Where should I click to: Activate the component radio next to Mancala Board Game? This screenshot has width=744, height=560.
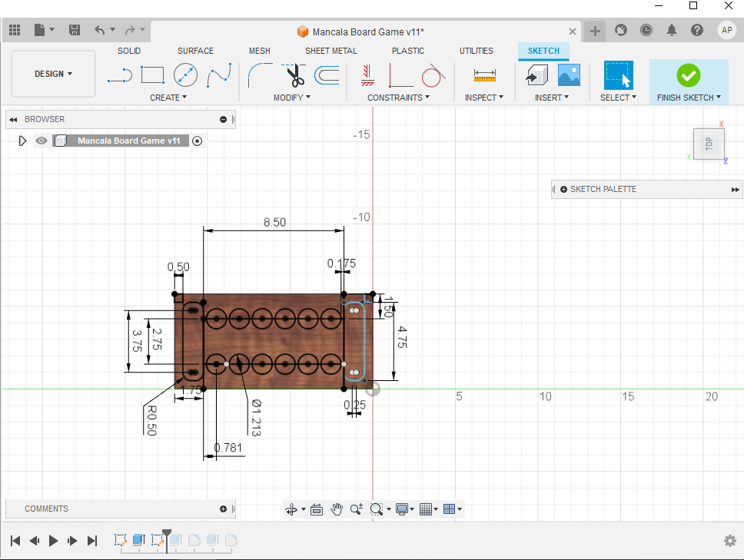pyautogui.click(x=197, y=141)
